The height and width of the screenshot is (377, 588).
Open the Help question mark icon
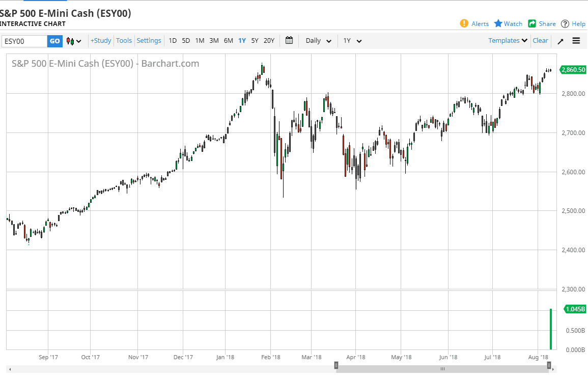(565, 23)
